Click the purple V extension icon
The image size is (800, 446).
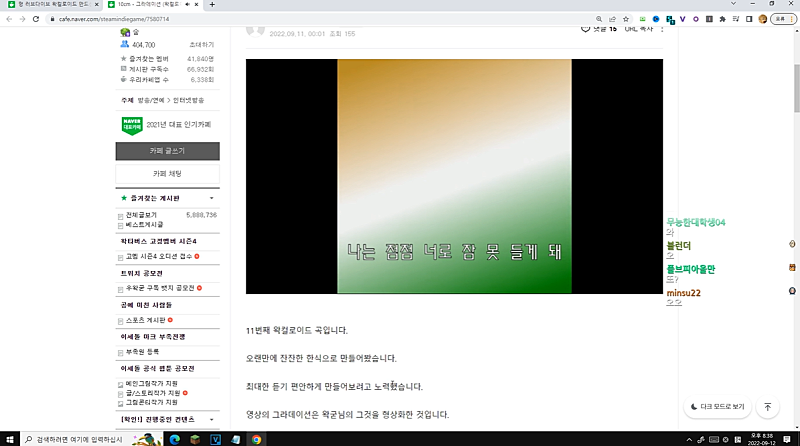pyautogui.click(x=683, y=19)
